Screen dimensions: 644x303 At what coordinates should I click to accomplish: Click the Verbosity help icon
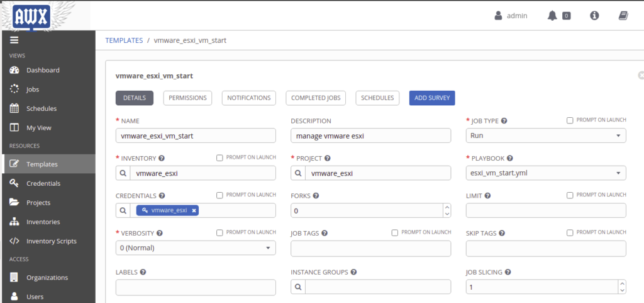coord(160,233)
